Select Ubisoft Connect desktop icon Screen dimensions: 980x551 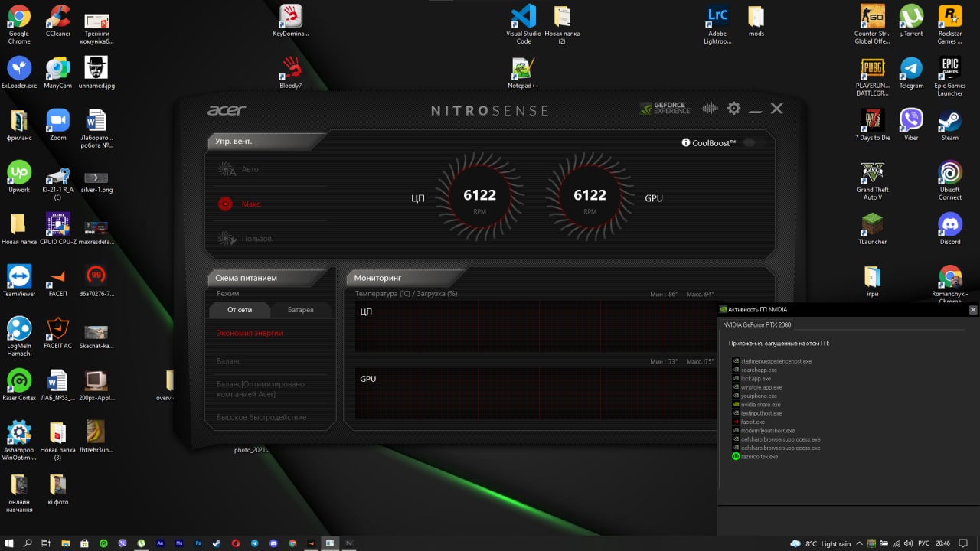pyautogui.click(x=950, y=181)
